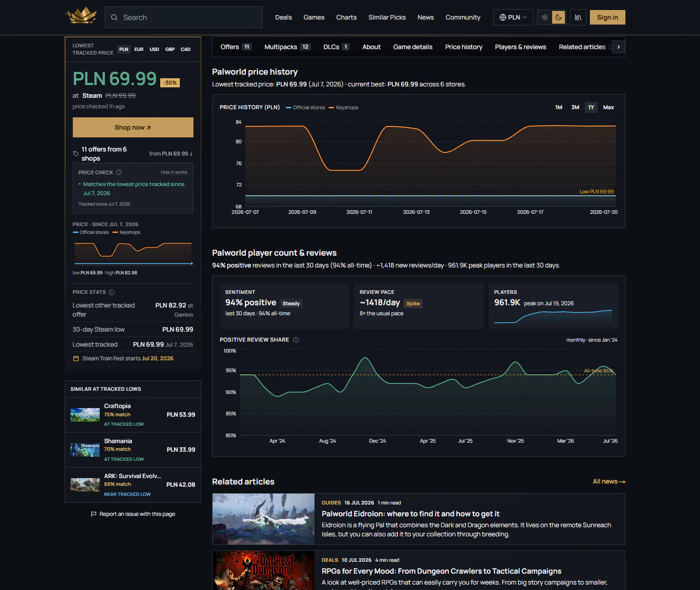Open the ARK: Survival Evolved thumbnail

[85, 485]
